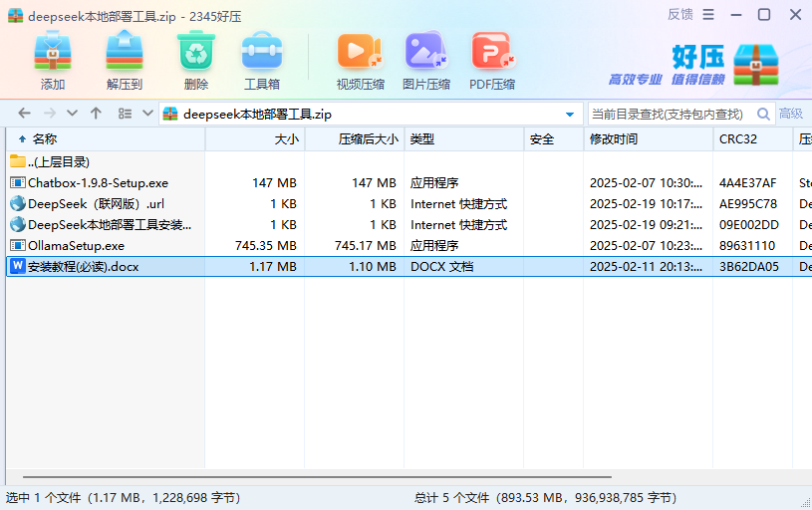The width and height of the screenshot is (812, 510).
Task: Select OllamaSetup.exe file
Action: [x=409, y=245]
